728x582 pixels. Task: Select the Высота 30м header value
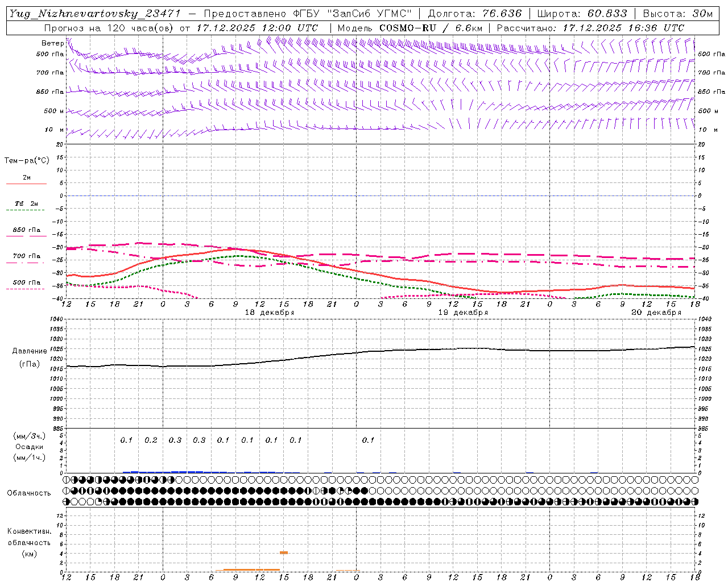point(677,14)
